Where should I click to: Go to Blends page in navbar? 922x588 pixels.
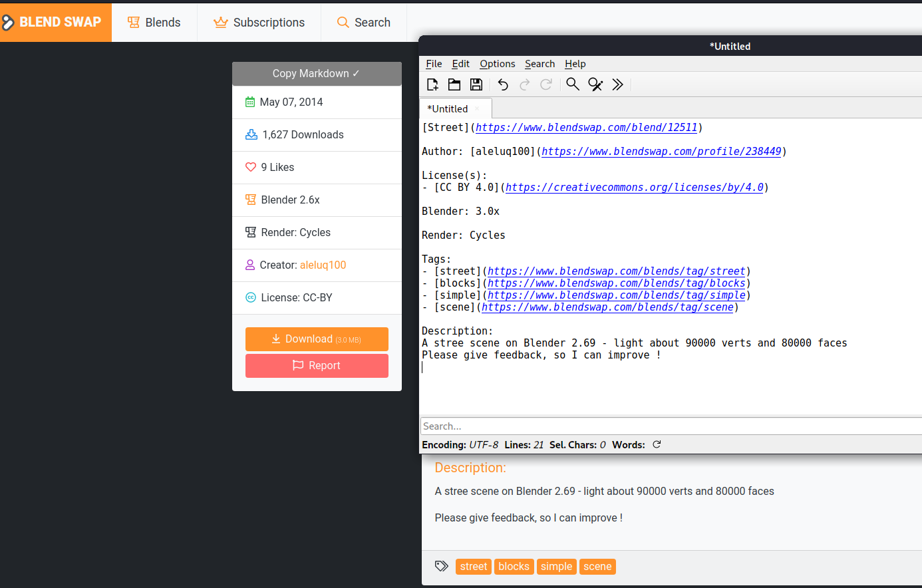tap(154, 23)
